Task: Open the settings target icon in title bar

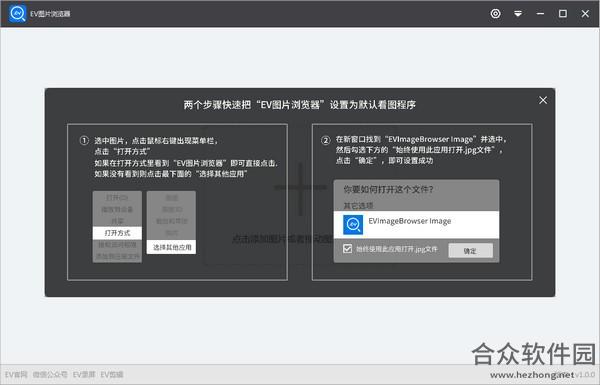Action: tap(496, 14)
